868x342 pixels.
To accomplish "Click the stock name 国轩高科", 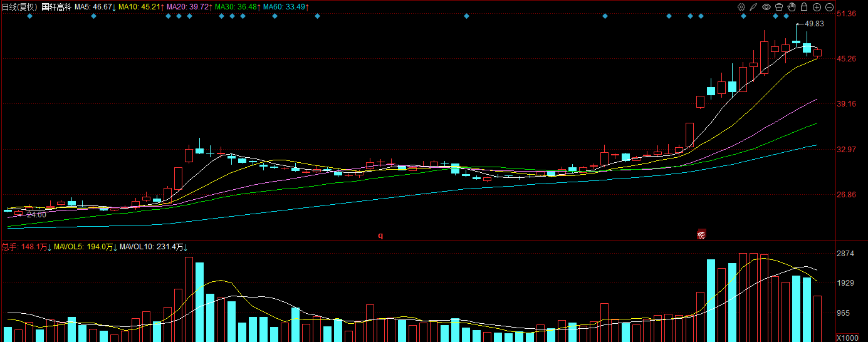I will (56, 7).
